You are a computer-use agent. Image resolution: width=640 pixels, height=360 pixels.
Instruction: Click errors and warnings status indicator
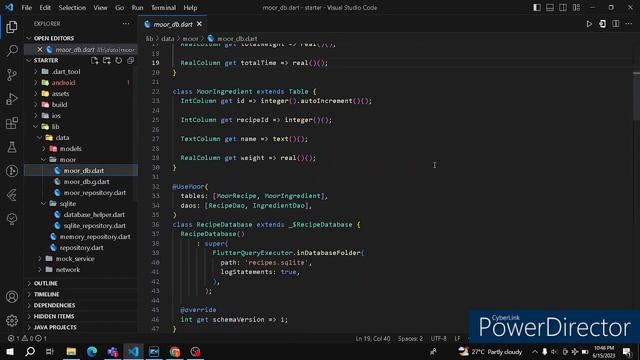pos(27,338)
